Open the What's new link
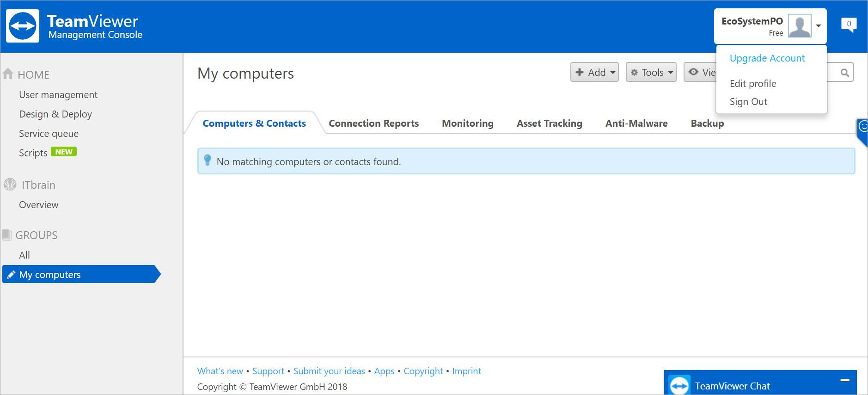Screen dimensions: 868x395 point(220,371)
